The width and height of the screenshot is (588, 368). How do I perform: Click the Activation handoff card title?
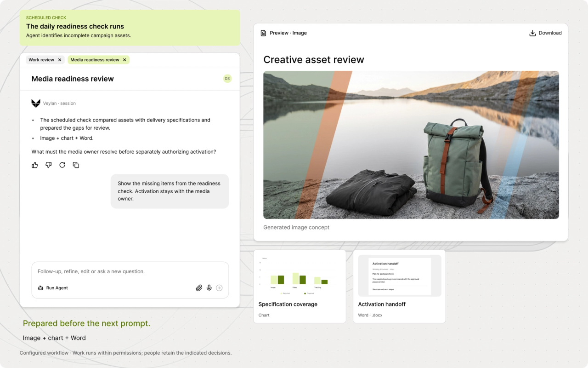(x=382, y=304)
